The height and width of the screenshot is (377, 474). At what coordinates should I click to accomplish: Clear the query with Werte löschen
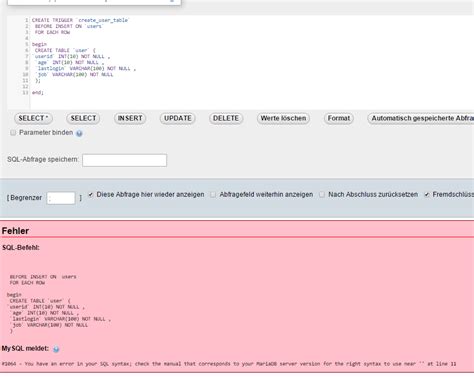283,118
